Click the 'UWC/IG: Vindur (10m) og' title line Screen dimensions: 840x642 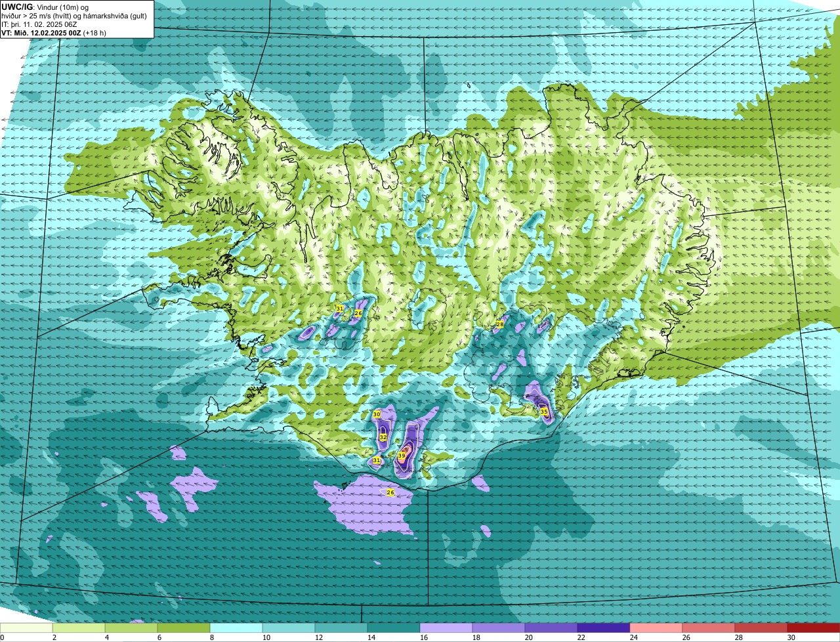tap(45, 7)
